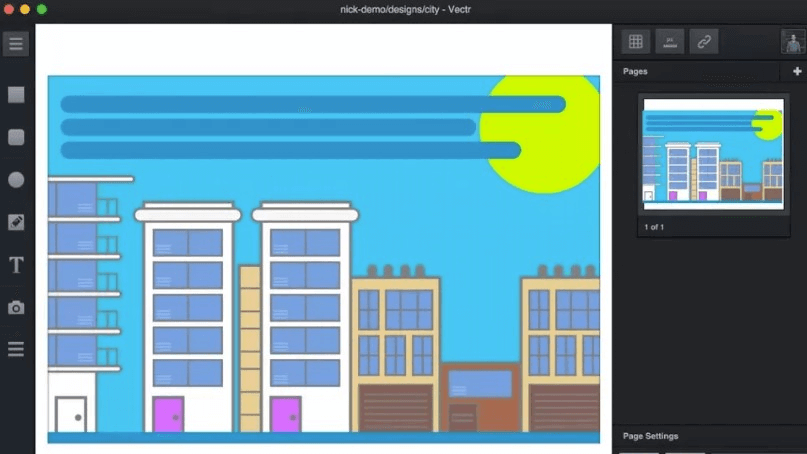Screen dimensions: 807x454
Task: Select the city page thumbnail
Action: pyautogui.click(x=713, y=154)
